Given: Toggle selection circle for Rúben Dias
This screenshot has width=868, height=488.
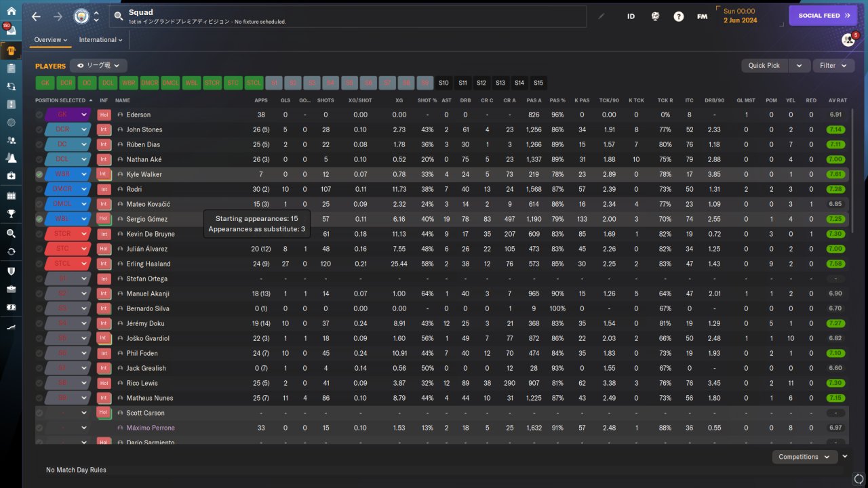Looking at the screenshot, I should [x=39, y=144].
